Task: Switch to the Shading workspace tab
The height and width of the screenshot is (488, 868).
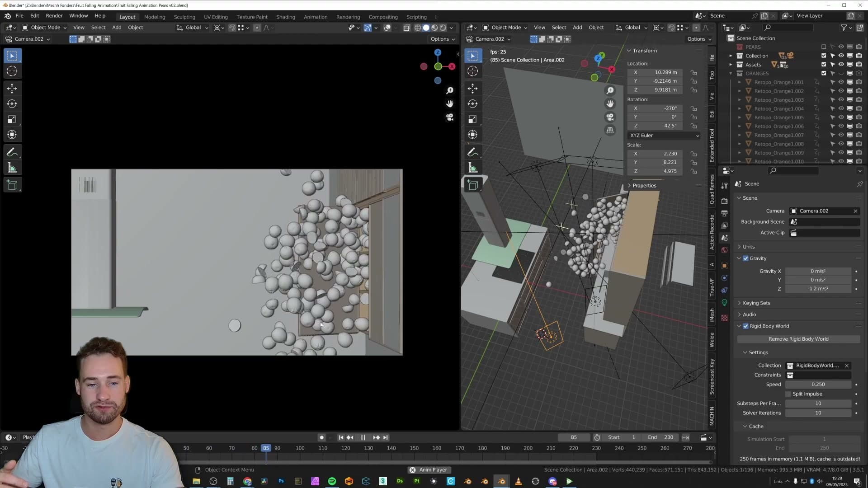Action: (286, 17)
